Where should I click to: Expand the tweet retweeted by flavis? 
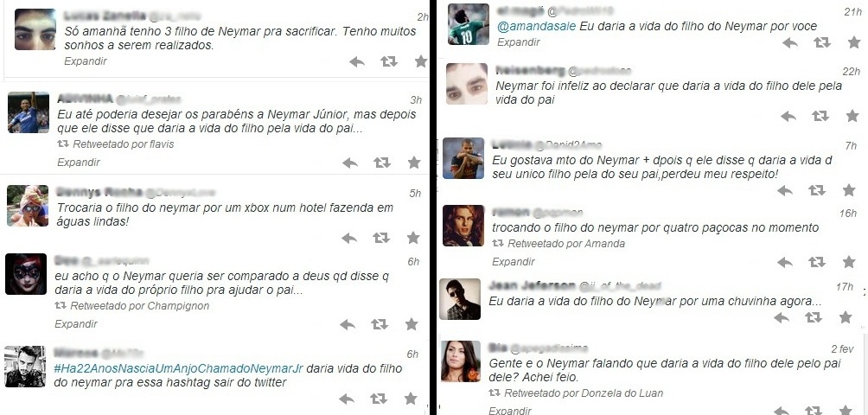click(x=79, y=163)
